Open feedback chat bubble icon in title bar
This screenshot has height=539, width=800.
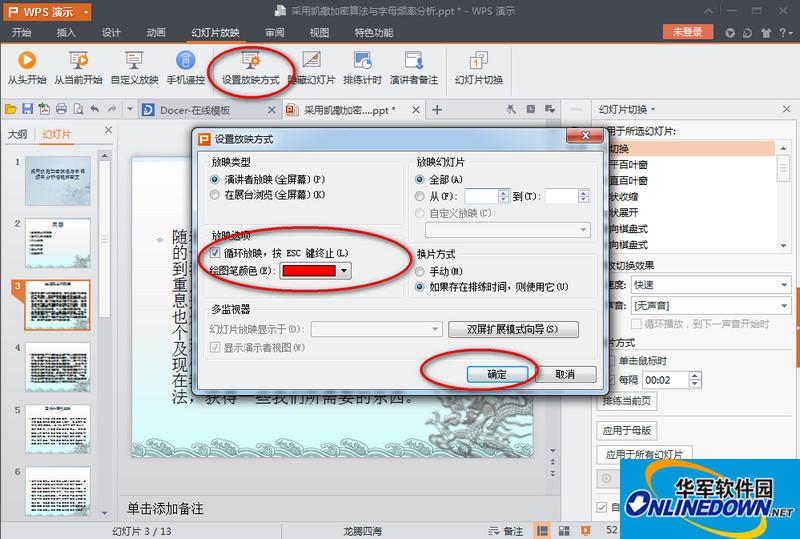coord(747,33)
